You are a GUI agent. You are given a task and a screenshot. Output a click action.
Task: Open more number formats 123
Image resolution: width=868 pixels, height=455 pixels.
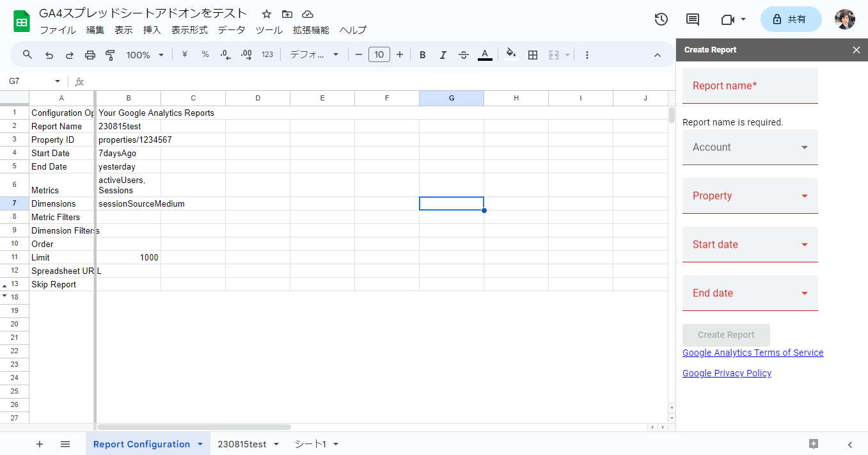click(267, 55)
